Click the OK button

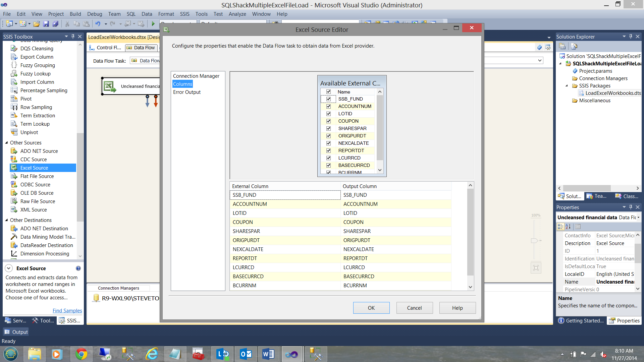pyautogui.click(x=371, y=308)
